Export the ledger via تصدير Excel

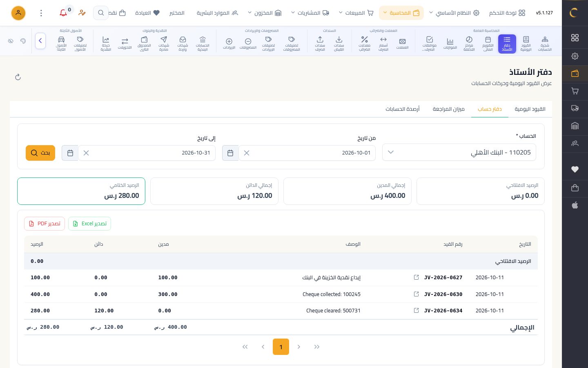tap(89, 224)
